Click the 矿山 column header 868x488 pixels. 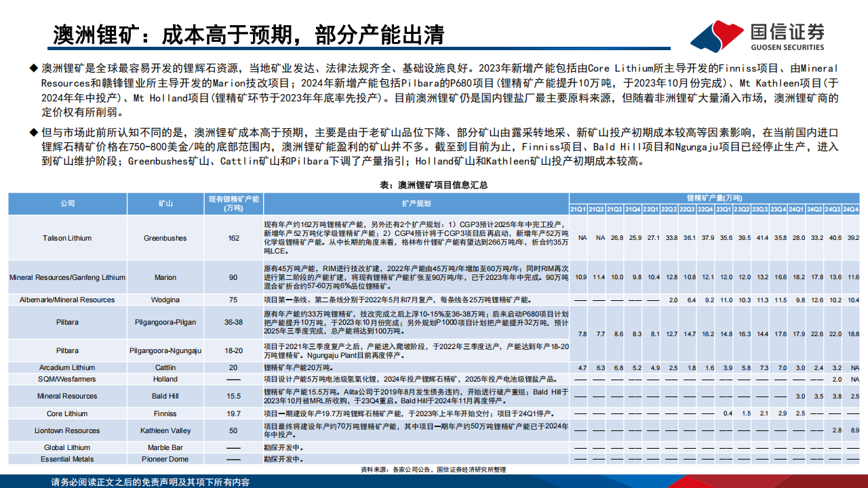165,204
